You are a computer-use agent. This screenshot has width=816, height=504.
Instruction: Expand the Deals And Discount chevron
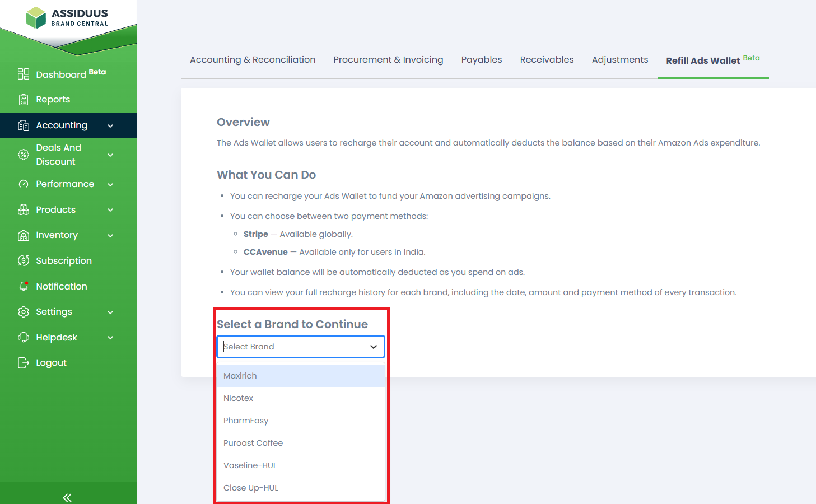(x=110, y=155)
